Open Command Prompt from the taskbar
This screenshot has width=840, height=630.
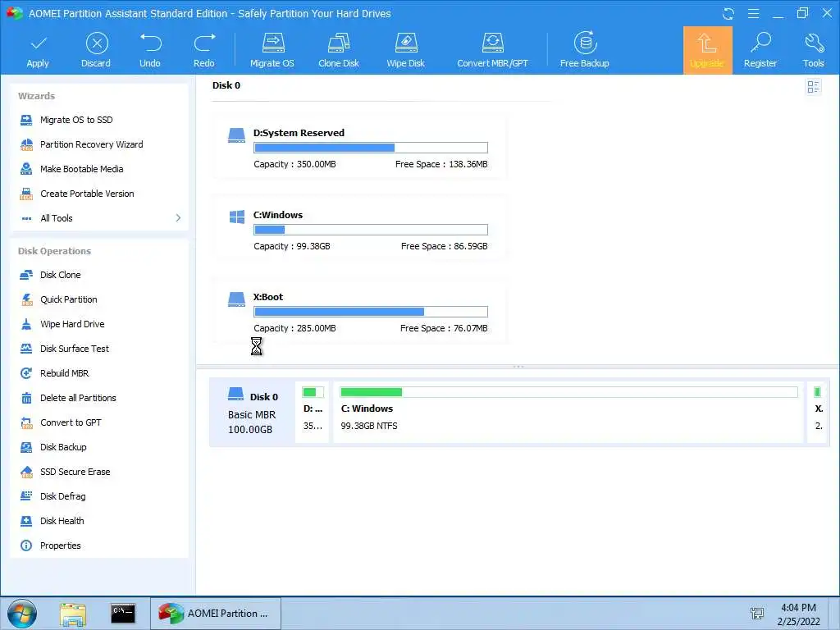123,614
